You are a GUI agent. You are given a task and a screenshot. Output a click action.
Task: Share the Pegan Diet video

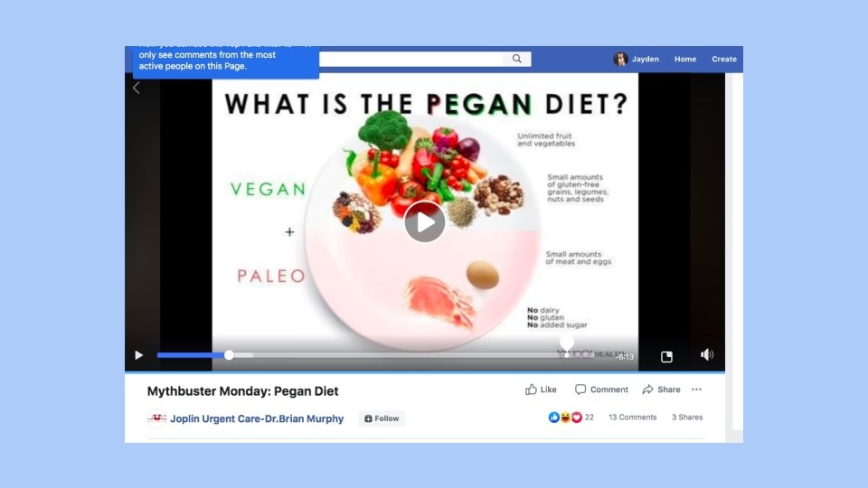[662, 389]
